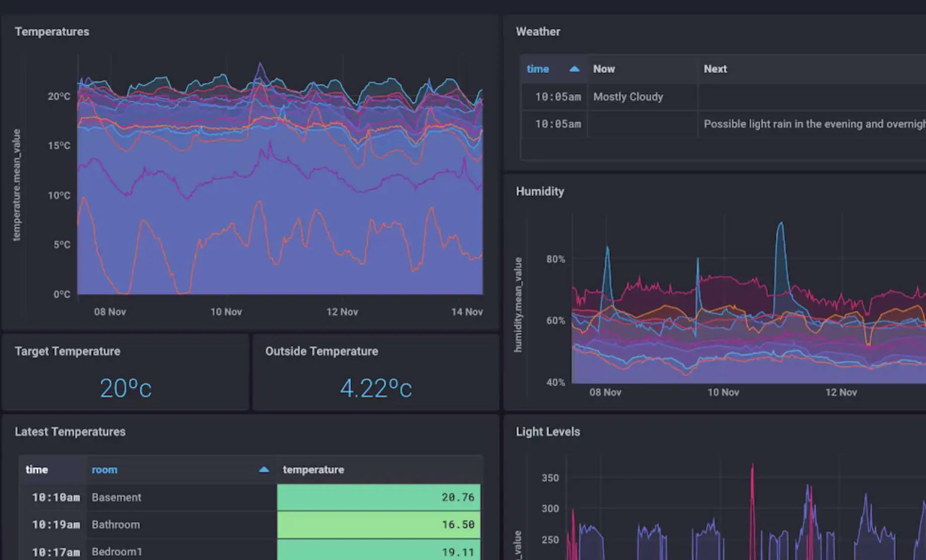Select the Bathroom row

250,525
